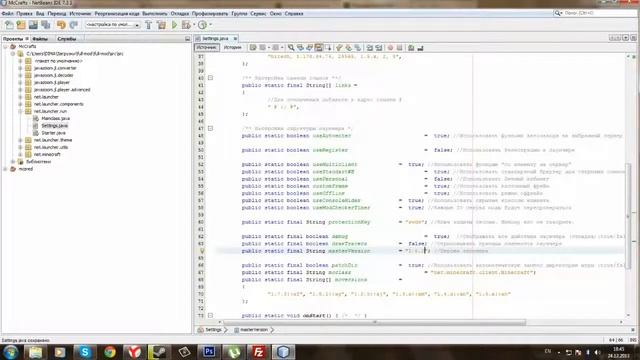The height and width of the screenshot is (360, 640).
Task: Expand the net.launcher.theme package node
Action: (20, 140)
